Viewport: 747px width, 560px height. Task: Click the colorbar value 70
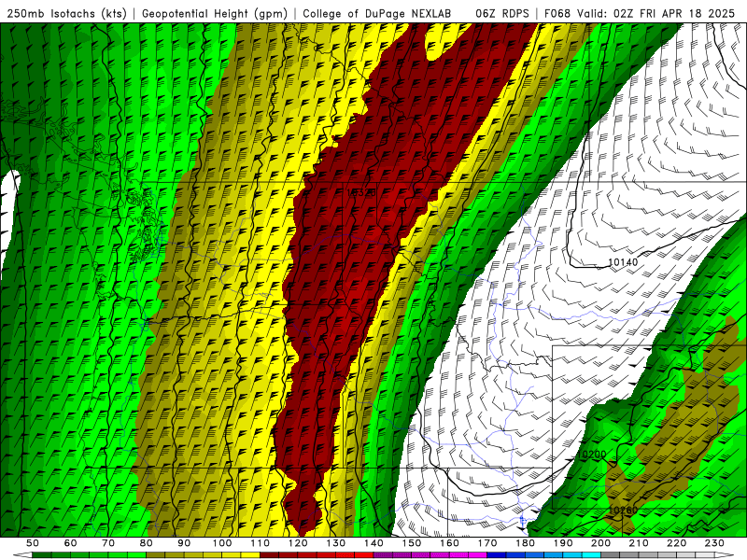[108, 543]
